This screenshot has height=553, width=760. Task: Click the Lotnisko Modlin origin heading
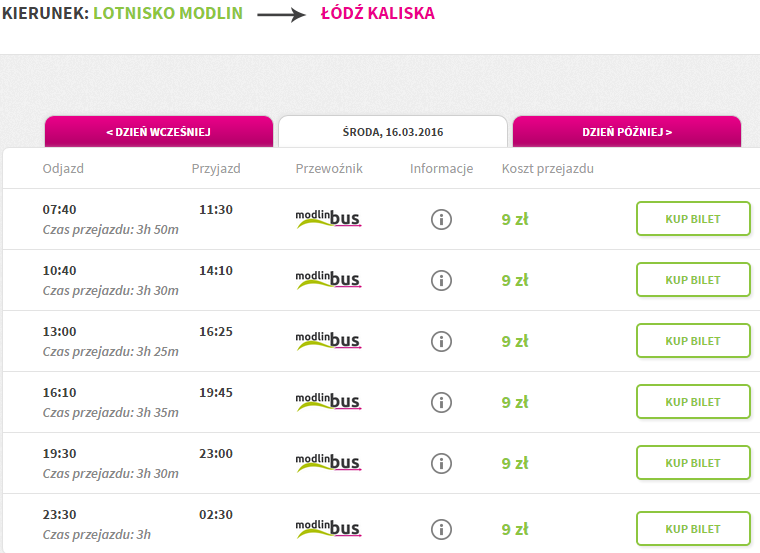tap(168, 13)
